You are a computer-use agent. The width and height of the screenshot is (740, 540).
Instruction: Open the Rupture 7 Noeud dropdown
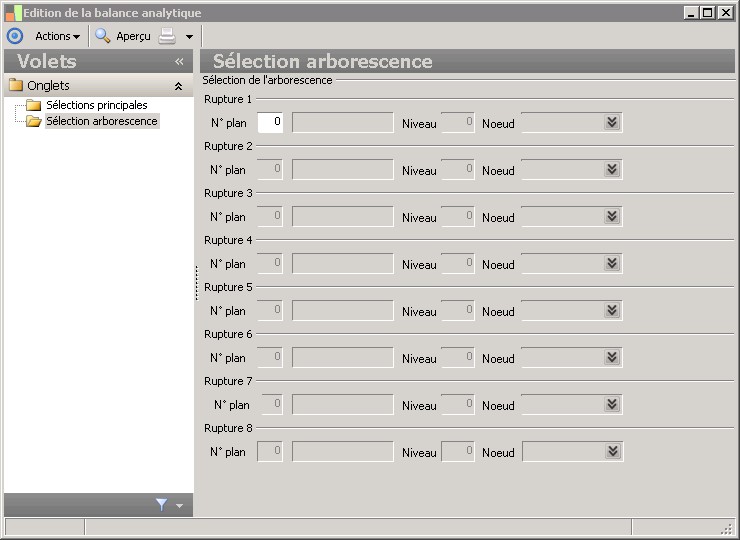[x=612, y=405]
